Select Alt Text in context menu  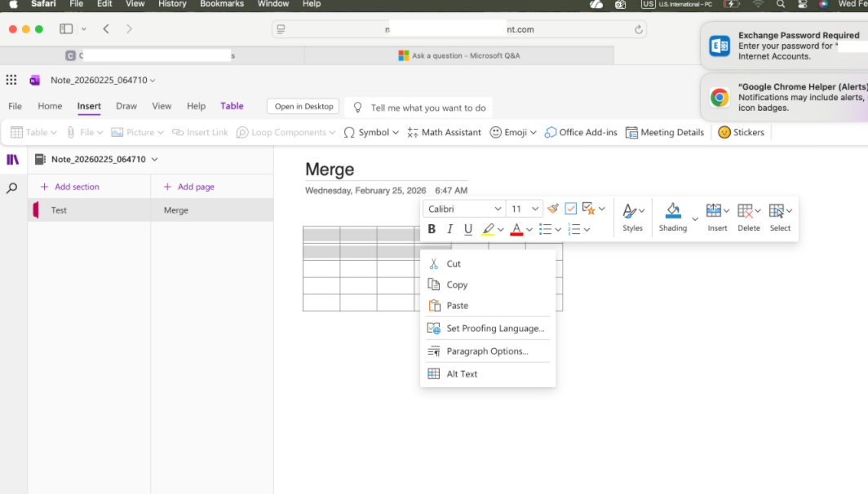(x=488, y=374)
